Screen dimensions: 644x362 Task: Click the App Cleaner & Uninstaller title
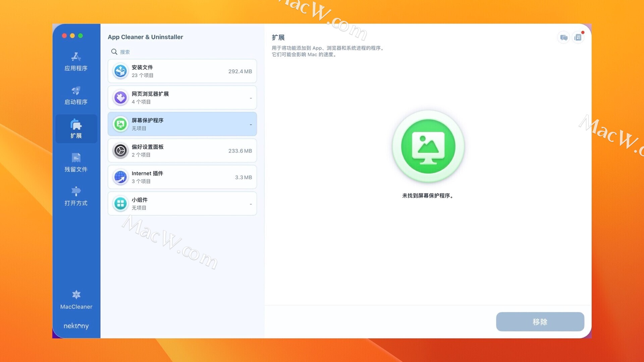(145, 37)
